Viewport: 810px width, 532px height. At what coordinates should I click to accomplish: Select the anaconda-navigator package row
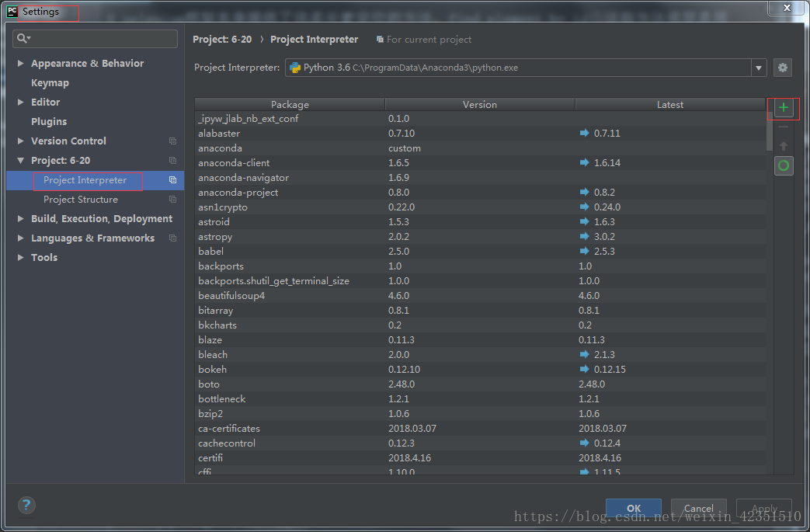point(481,177)
